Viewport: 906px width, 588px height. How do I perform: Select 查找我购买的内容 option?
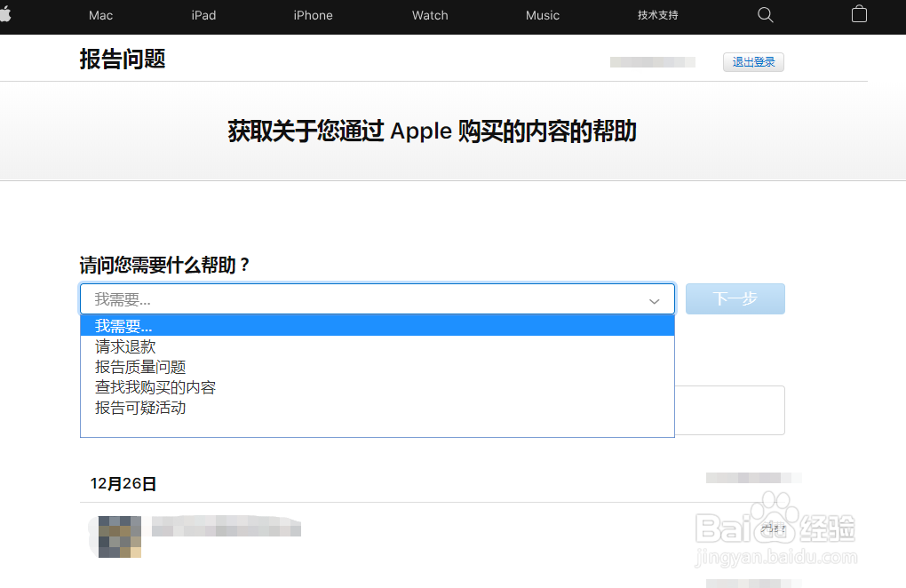pyautogui.click(x=155, y=387)
